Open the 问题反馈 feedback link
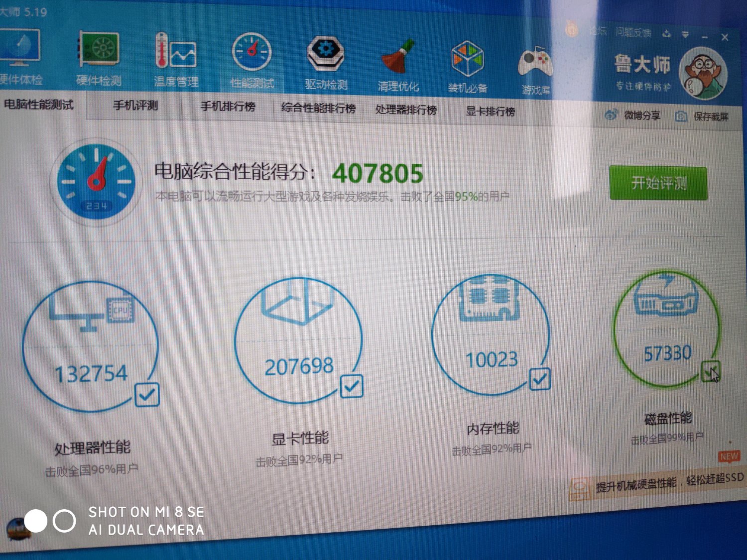Viewport: 747px width, 560px height. pos(633,32)
